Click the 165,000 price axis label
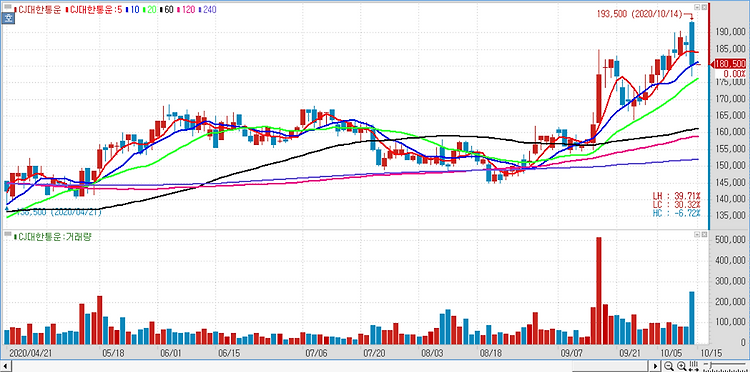Image resolution: width=750 pixels, height=372 pixels. click(x=730, y=116)
